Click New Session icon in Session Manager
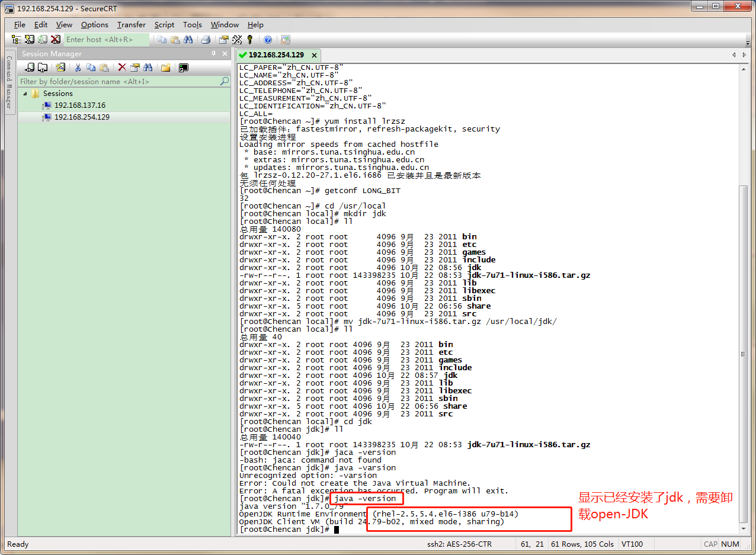The width and height of the screenshot is (756, 555). pyautogui.click(x=60, y=68)
